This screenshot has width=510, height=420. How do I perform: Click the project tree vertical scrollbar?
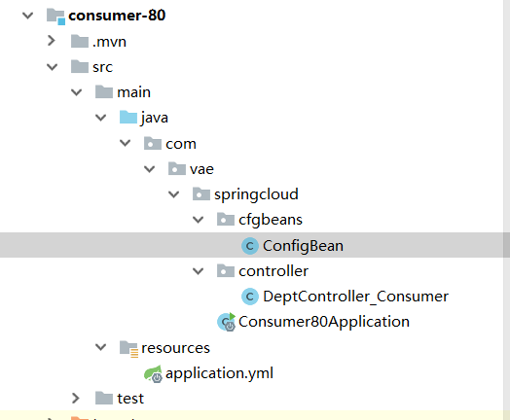coord(507,210)
